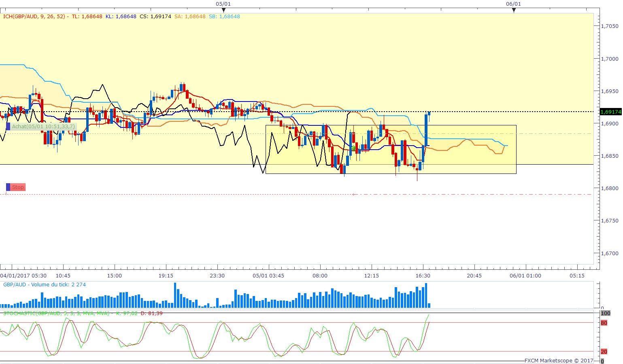The image size is (623, 364).
Task: Click the STOCHASTIC(GBP/AUD) indicator label
Action: (56, 313)
